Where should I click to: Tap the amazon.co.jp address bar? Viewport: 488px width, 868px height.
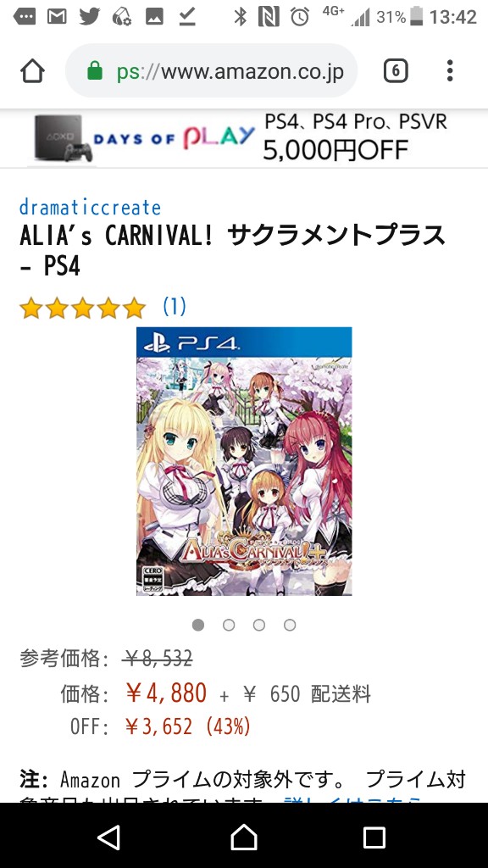211,71
